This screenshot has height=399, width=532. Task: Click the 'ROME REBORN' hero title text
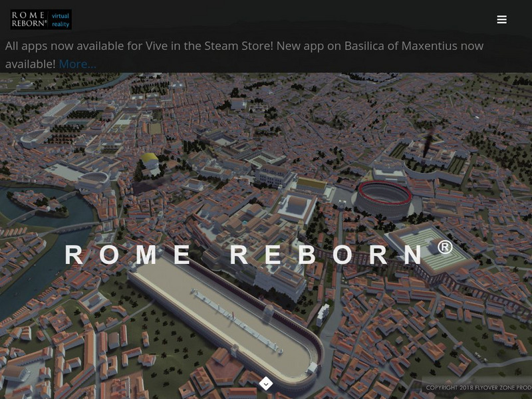click(259, 253)
